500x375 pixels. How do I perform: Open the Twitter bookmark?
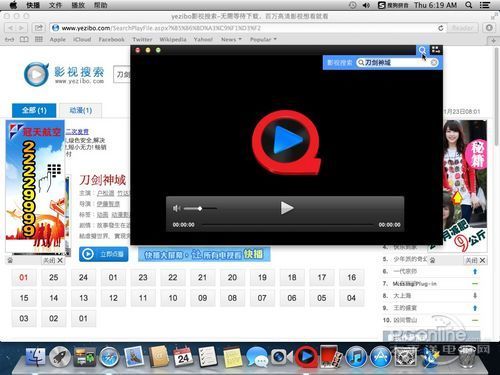click(x=142, y=39)
